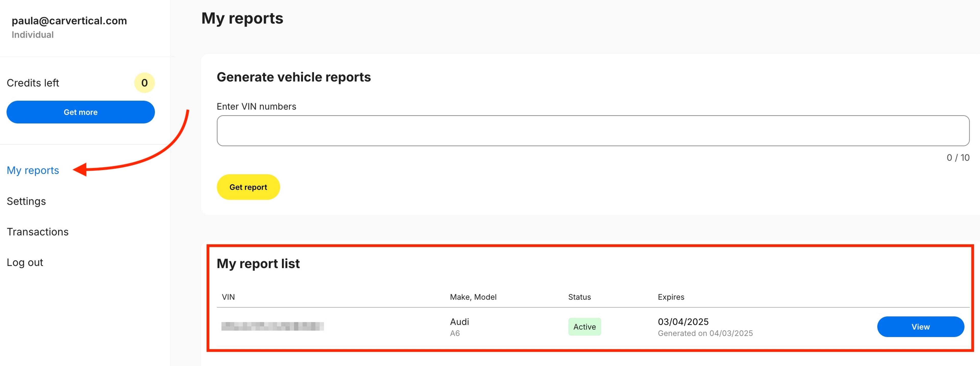Viewport: 980px width, 366px height.
Task: View the Audi A6 report
Action: point(920,326)
